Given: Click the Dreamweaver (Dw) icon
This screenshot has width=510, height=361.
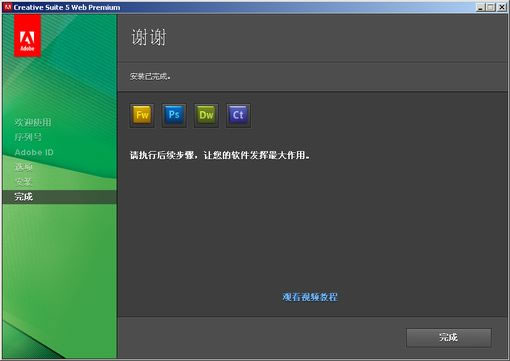Looking at the screenshot, I should pos(206,115).
